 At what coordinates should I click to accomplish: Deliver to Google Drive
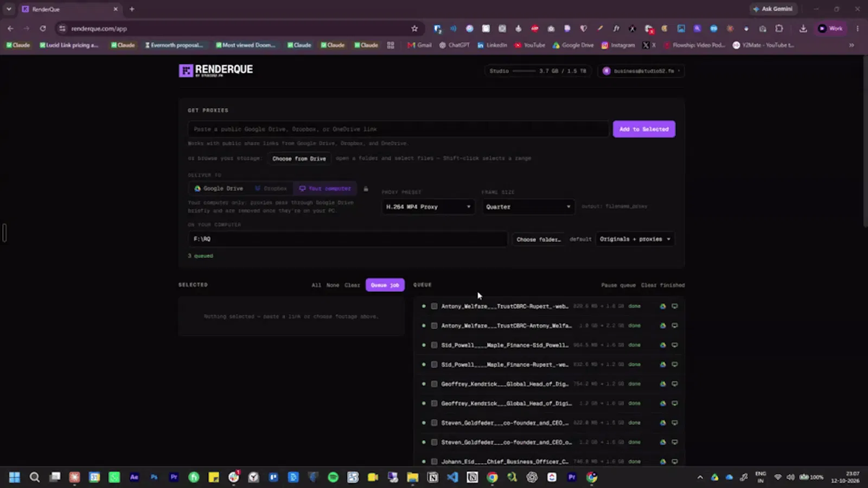[x=219, y=189]
